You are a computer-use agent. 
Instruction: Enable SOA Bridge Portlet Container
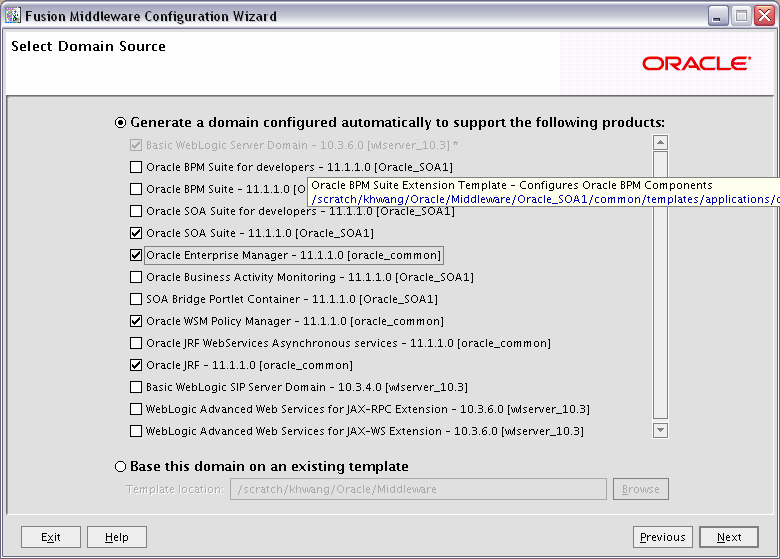pyautogui.click(x=136, y=299)
